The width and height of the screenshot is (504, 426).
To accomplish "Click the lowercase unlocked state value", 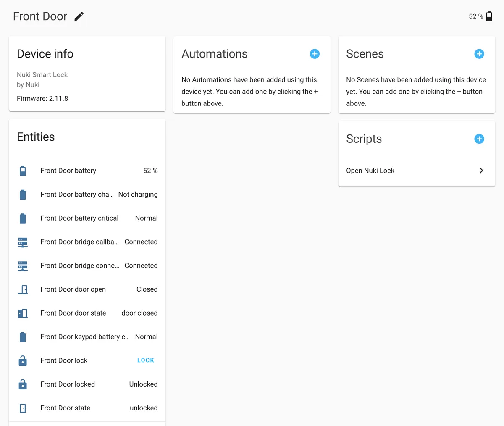I will click(144, 408).
